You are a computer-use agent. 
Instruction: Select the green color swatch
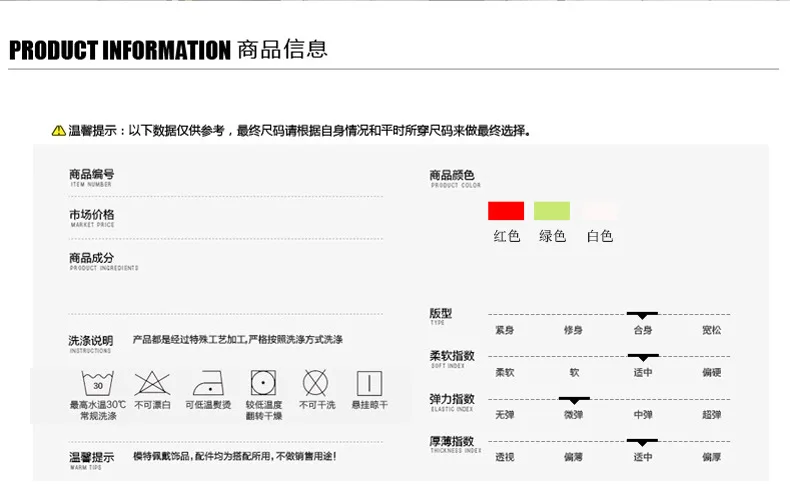552,210
